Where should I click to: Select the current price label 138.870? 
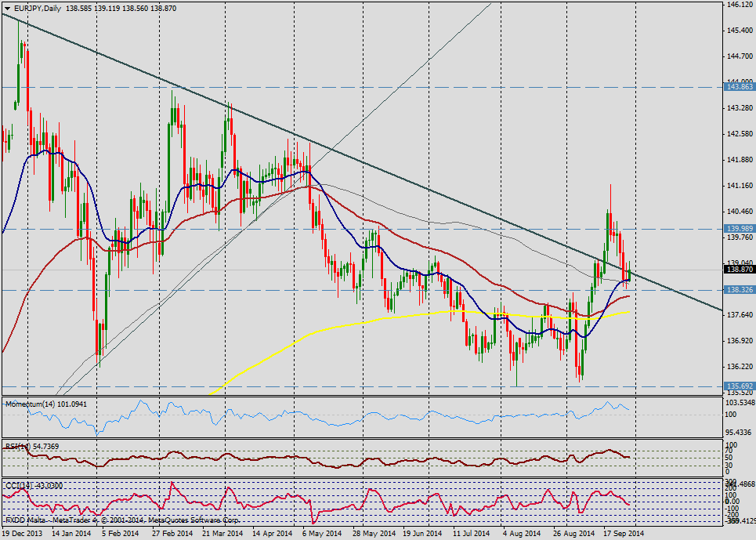pos(739,270)
